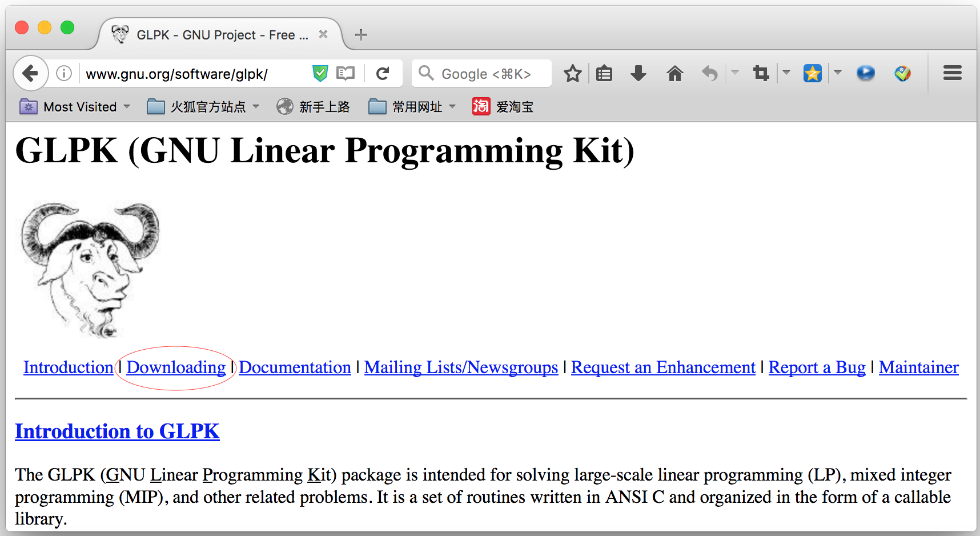This screenshot has height=536, width=980.
Task: Expand the 火狐官方站点 bookmarks folder
Action: tap(203, 107)
